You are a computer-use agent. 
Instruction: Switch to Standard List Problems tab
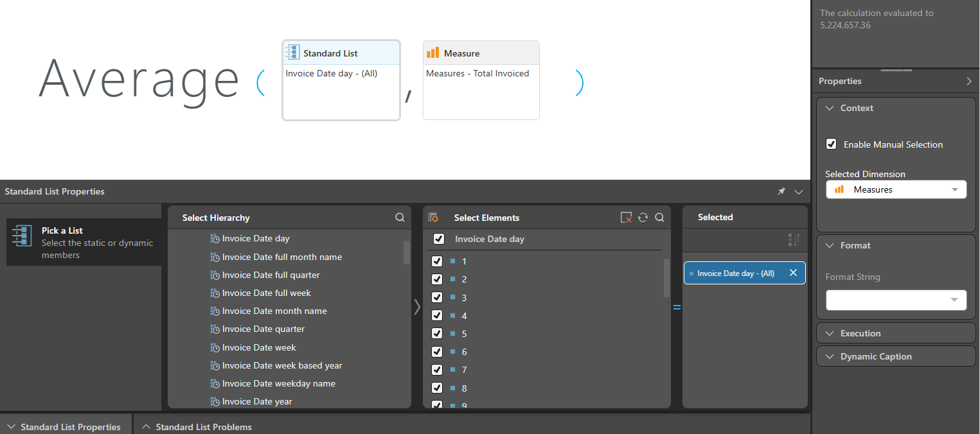coord(197,427)
